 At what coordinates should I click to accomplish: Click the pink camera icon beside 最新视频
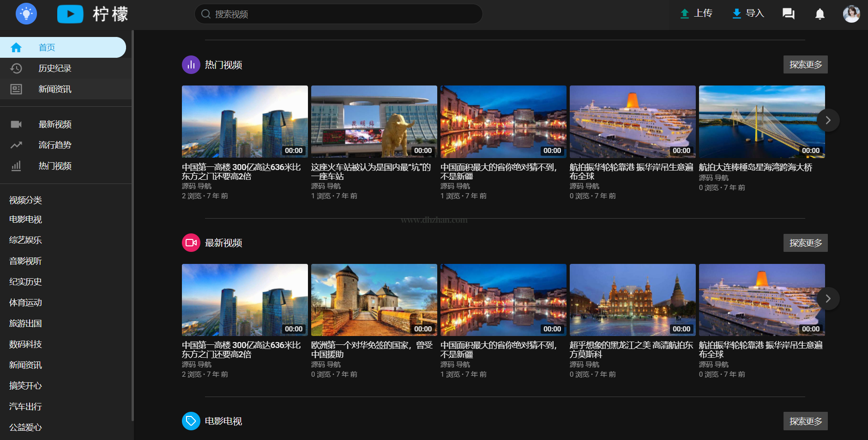pos(191,243)
